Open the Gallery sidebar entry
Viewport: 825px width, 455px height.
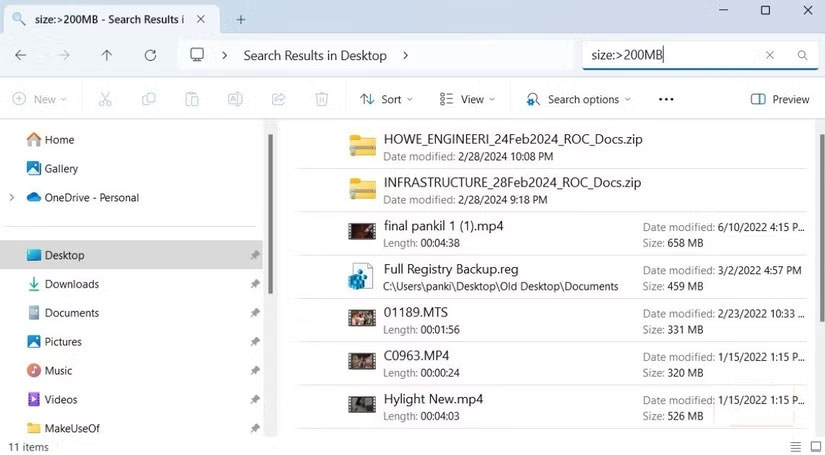pos(61,169)
